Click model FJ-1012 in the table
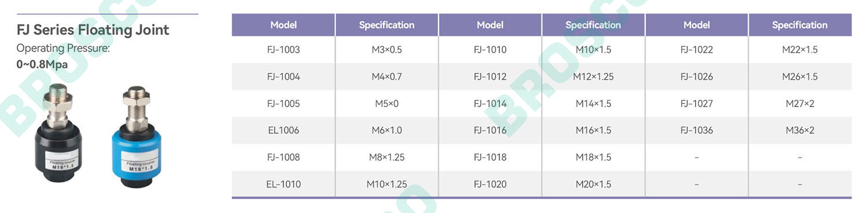Screen dimensions: 868x213 [x=490, y=76]
